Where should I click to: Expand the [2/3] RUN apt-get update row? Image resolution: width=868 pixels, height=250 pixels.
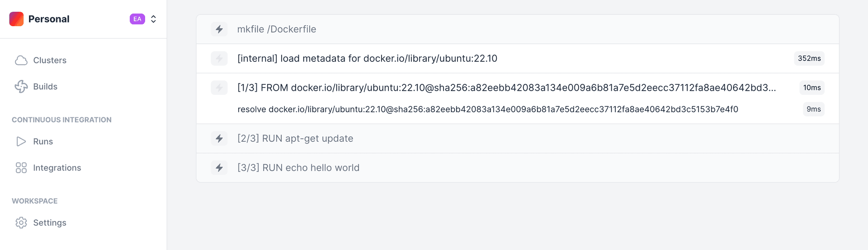pos(518,139)
